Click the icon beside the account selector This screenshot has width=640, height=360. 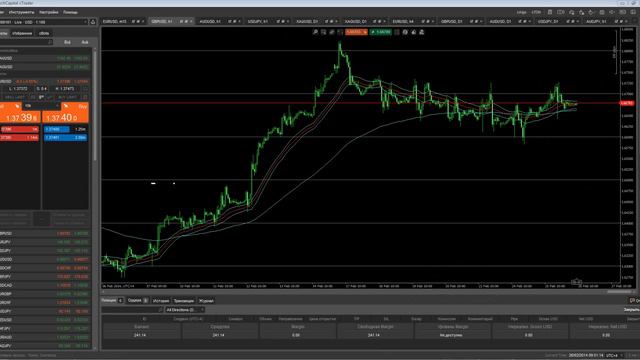tap(93, 22)
